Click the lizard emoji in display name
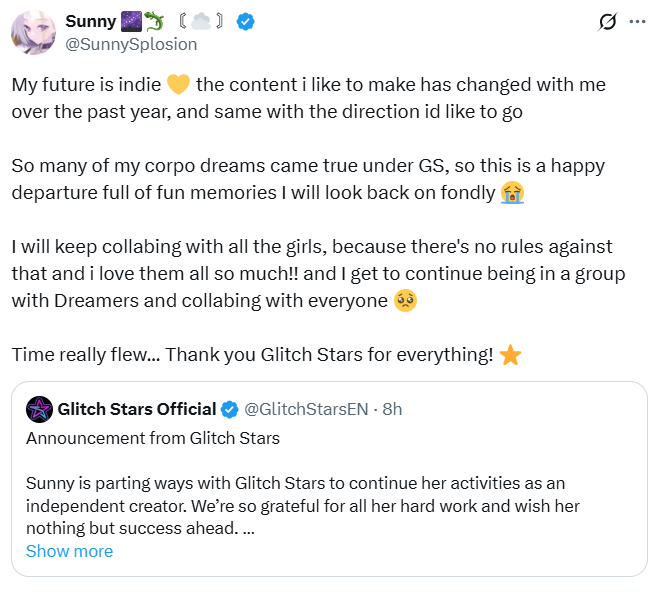Image resolution: width=658 pixels, height=592 pixels. coord(154,21)
